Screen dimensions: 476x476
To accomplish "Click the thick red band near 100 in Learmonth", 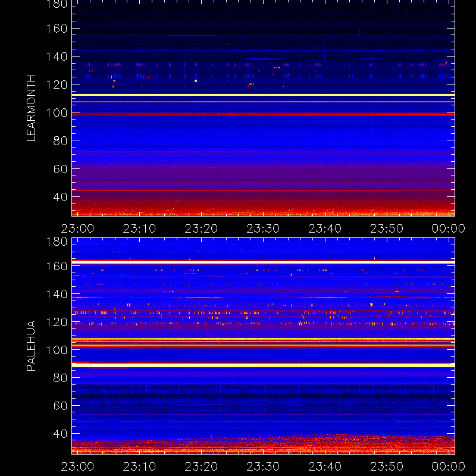I will [x=263, y=114].
